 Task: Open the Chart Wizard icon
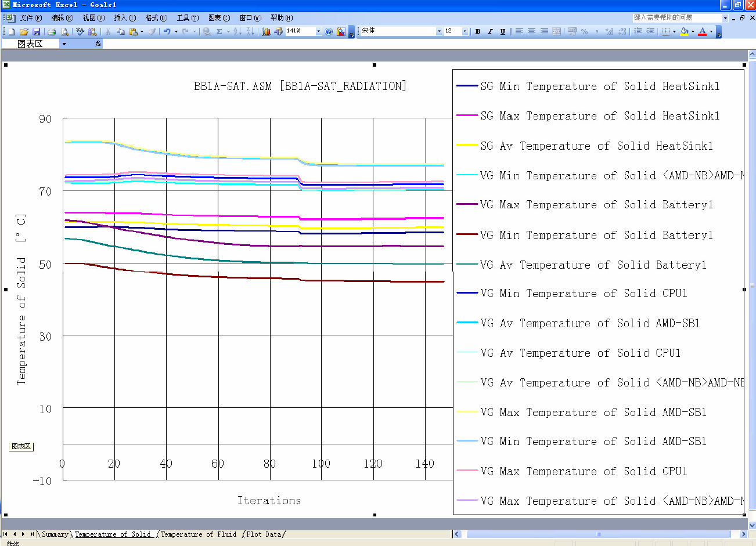pyautogui.click(x=266, y=31)
